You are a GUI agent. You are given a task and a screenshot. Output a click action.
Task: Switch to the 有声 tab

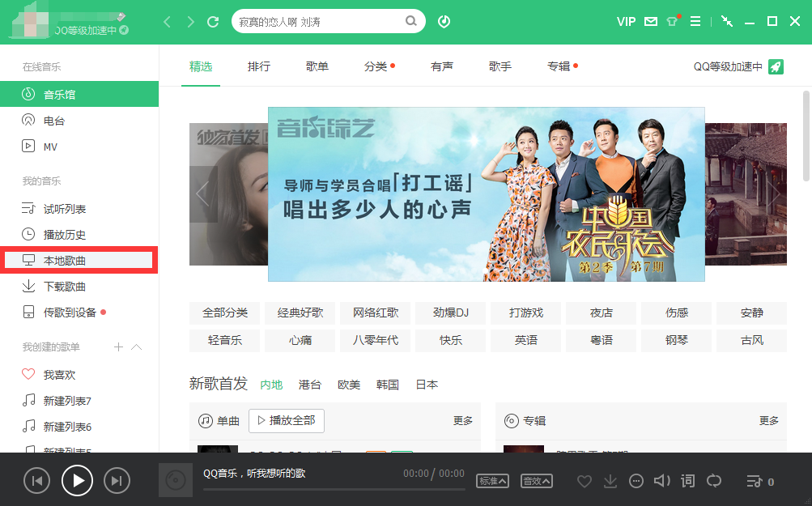[442, 66]
